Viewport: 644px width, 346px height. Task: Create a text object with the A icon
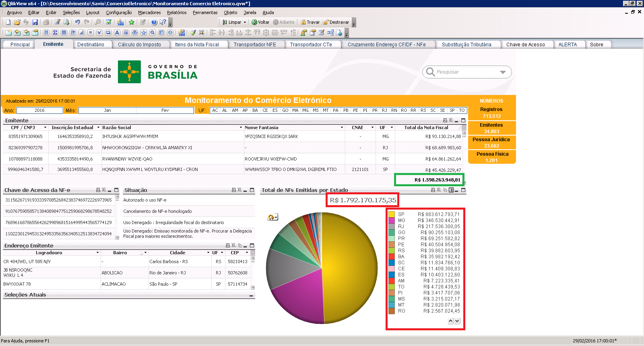(117, 33)
